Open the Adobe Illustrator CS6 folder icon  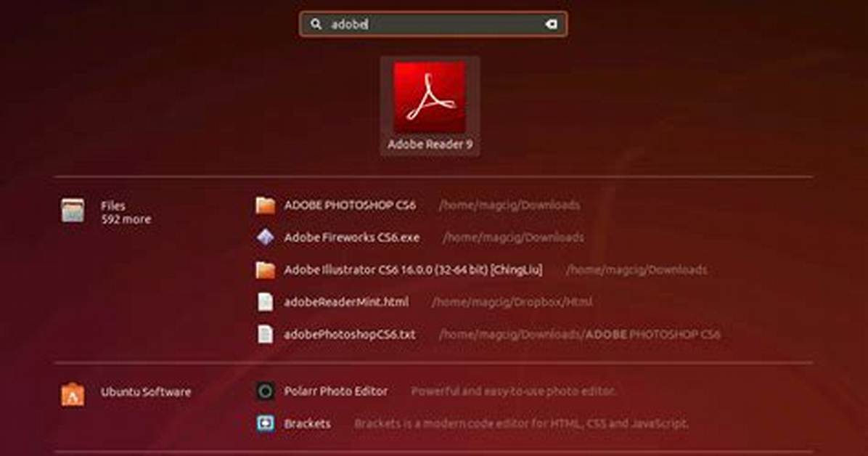pos(265,270)
